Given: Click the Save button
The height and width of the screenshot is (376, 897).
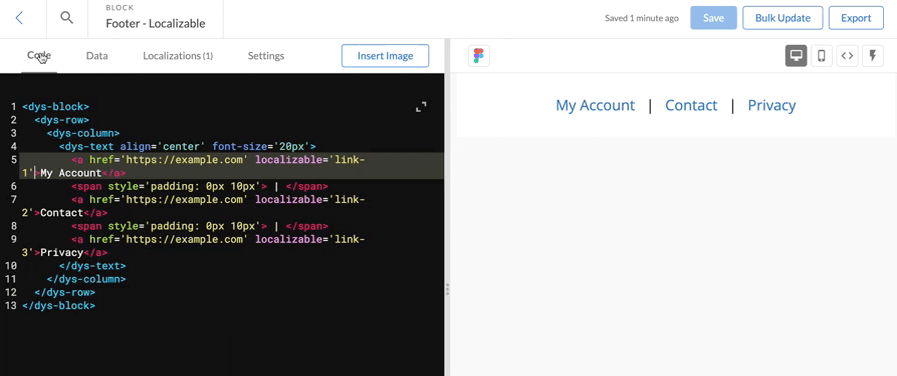Looking at the screenshot, I should click(713, 18).
